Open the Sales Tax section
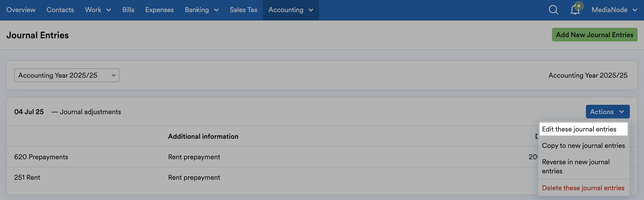This screenshot has width=644, height=200. click(243, 10)
